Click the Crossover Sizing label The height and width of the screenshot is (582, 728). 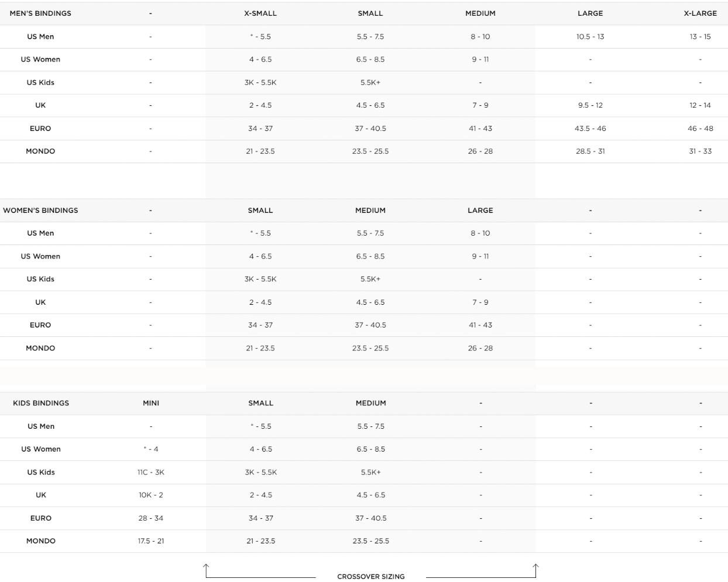[371, 576]
